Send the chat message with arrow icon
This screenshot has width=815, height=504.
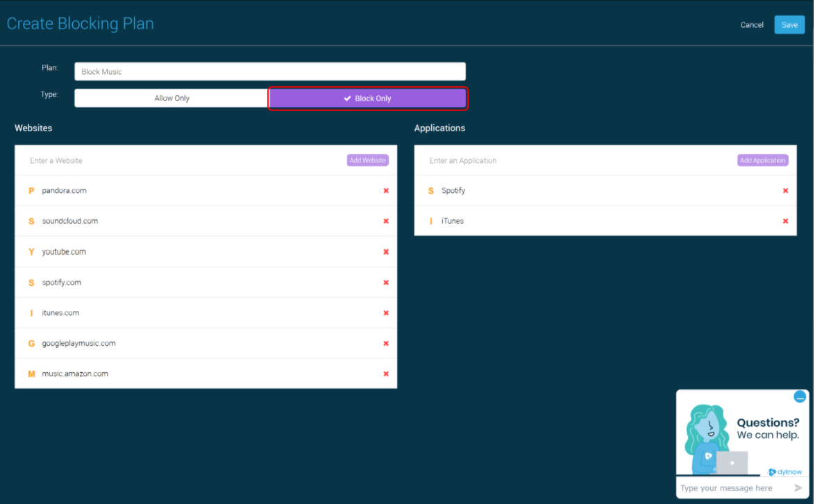798,488
